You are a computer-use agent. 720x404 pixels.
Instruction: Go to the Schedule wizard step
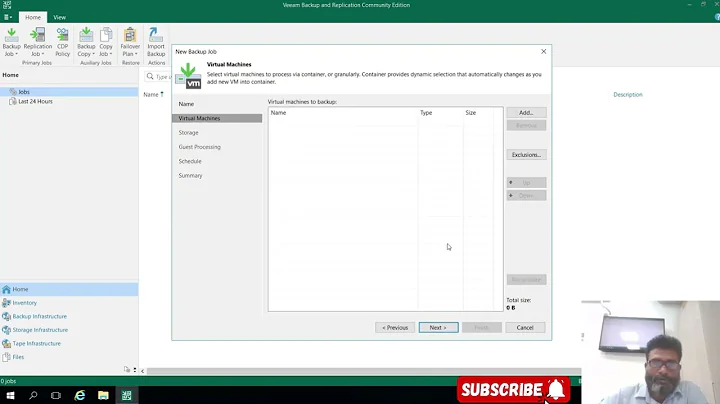[x=190, y=161]
